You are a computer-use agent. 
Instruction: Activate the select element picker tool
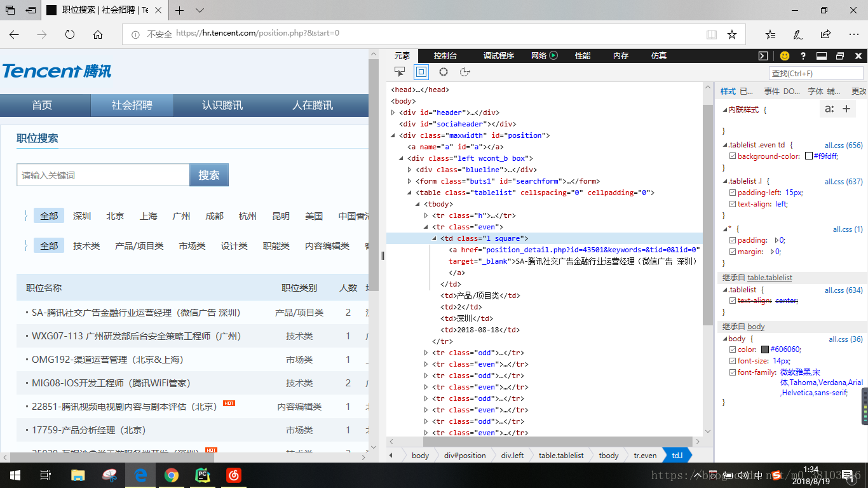[400, 72]
